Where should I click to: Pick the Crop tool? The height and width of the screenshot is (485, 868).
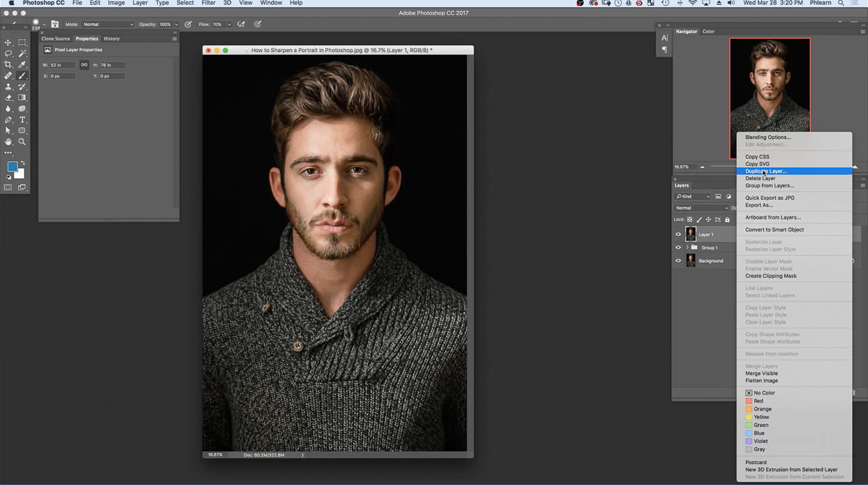point(9,64)
